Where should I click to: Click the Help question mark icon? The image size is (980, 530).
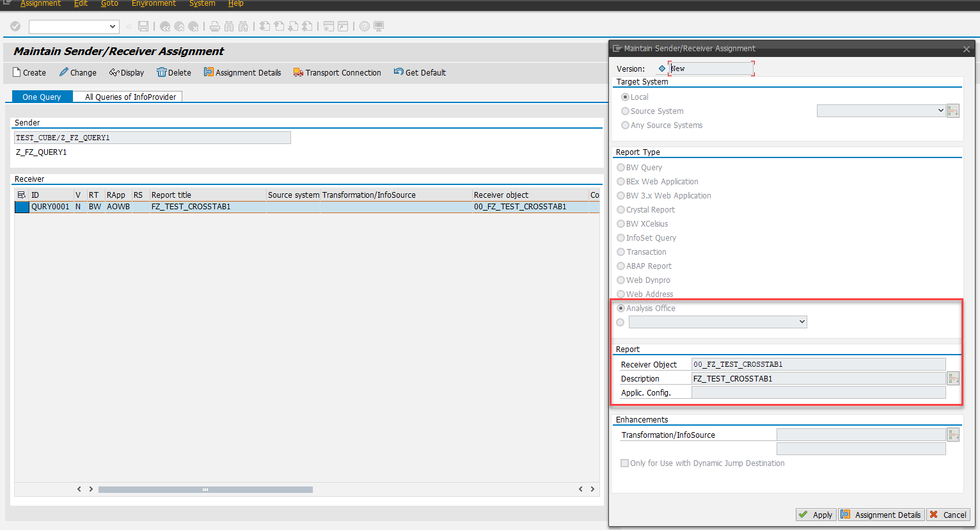[365, 26]
